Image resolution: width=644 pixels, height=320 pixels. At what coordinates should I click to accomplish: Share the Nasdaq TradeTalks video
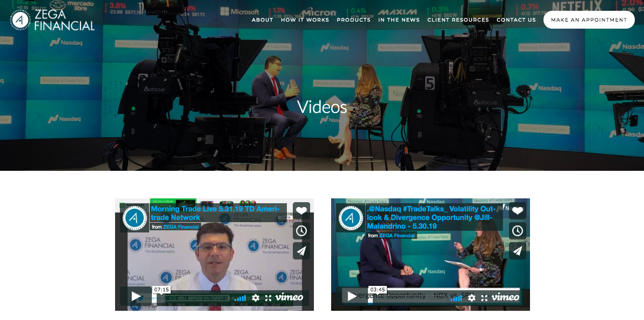click(x=518, y=251)
